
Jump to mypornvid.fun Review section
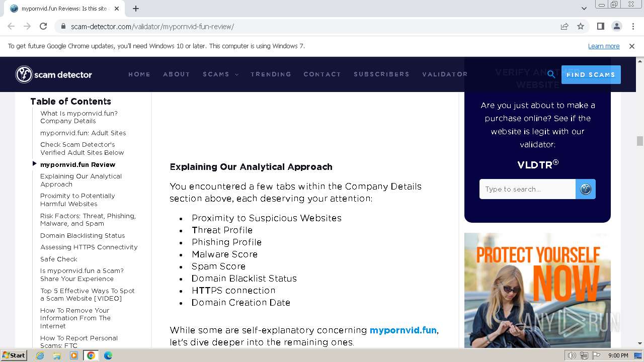coord(78,164)
